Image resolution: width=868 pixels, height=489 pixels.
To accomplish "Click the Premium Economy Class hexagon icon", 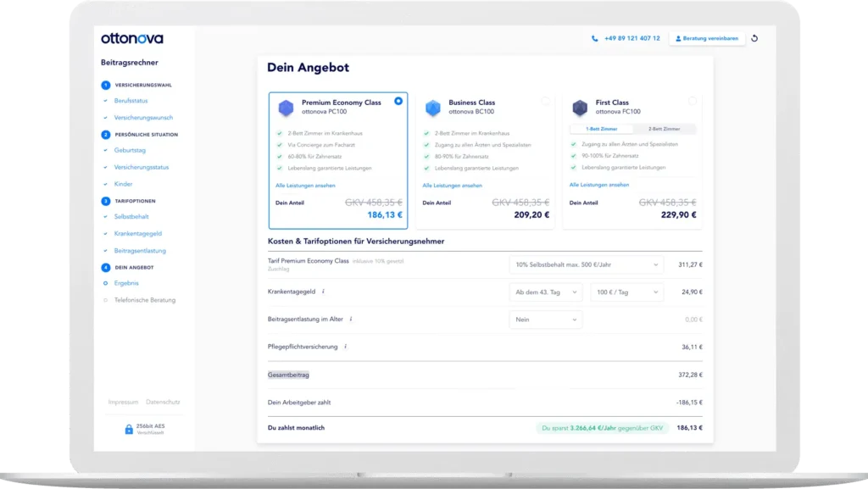I will [286, 108].
